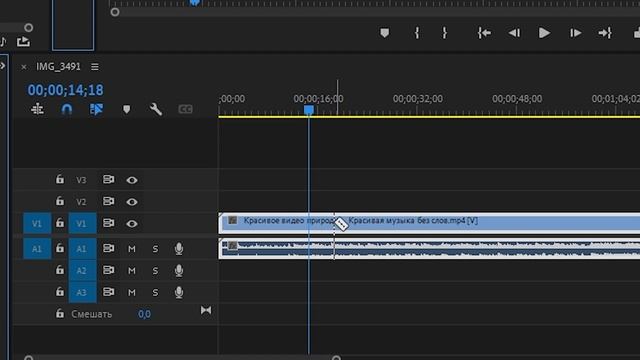
Task: Select the IMG_3491 sequence tab
Action: coord(58,67)
